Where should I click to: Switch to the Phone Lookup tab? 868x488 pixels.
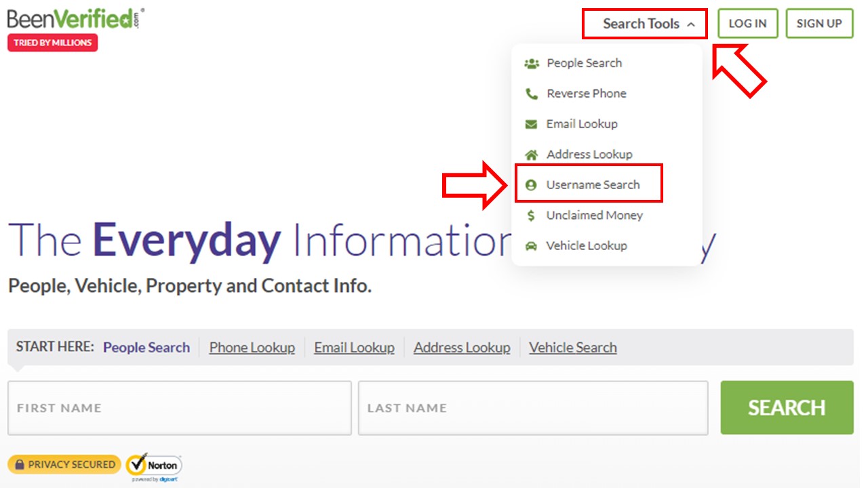coord(252,348)
